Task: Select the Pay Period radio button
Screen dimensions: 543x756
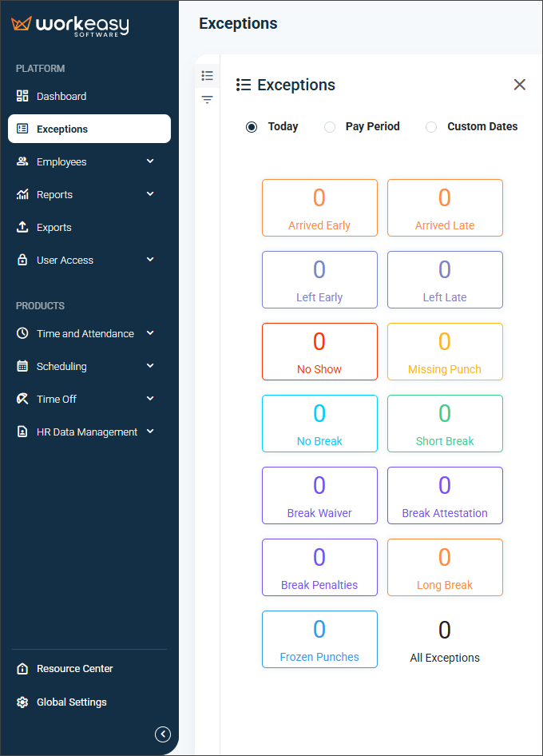Action: click(330, 127)
